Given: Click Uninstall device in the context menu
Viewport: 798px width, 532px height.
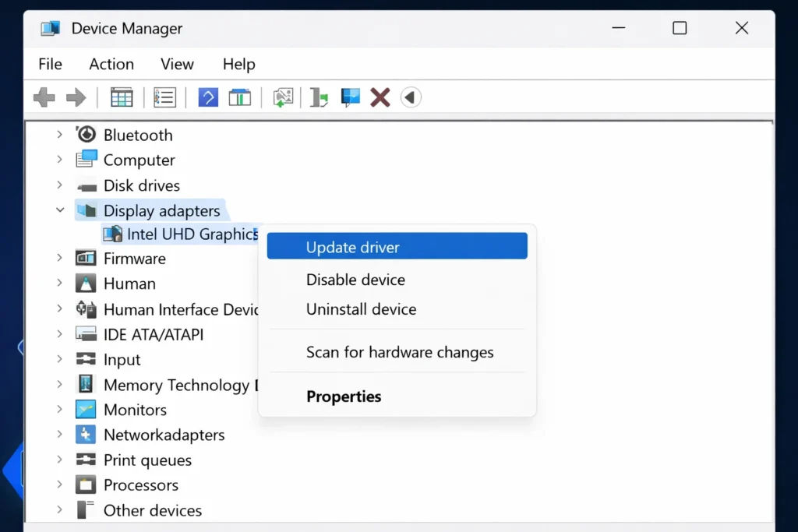Looking at the screenshot, I should [361, 309].
